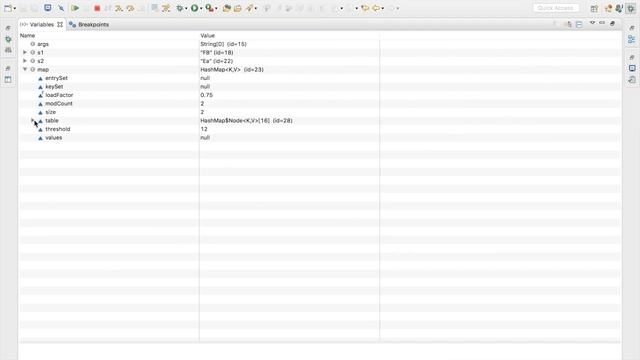Focus the Quick Access field
640x360 pixels.
point(556,8)
